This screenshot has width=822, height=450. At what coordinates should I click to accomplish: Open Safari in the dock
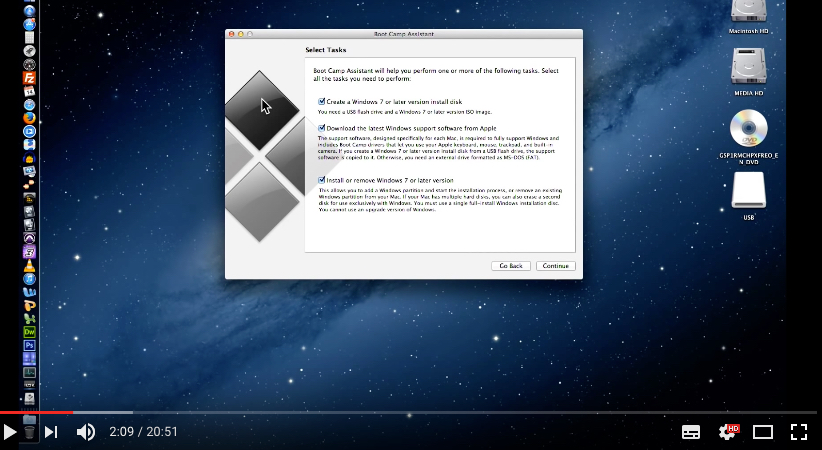point(29,105)
